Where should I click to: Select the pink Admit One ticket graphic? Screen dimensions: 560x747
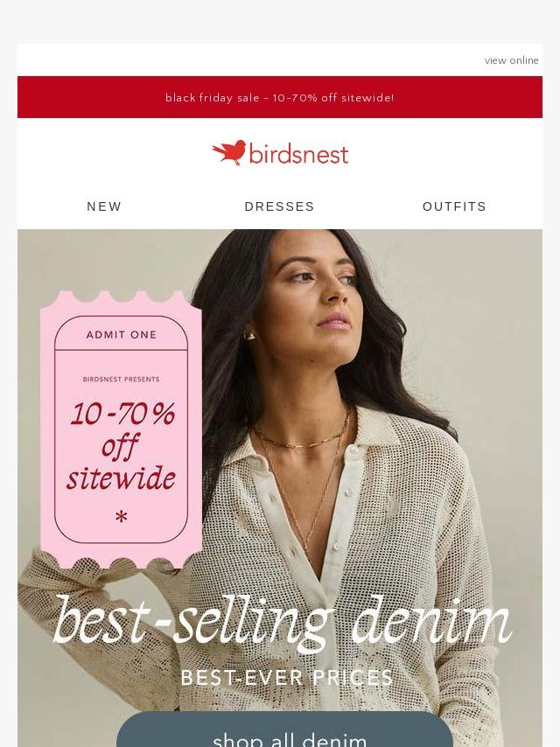click(x=121, y=429)
